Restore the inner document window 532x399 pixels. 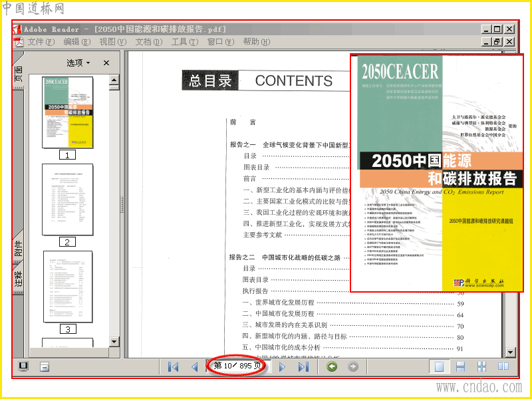(497, 42)
